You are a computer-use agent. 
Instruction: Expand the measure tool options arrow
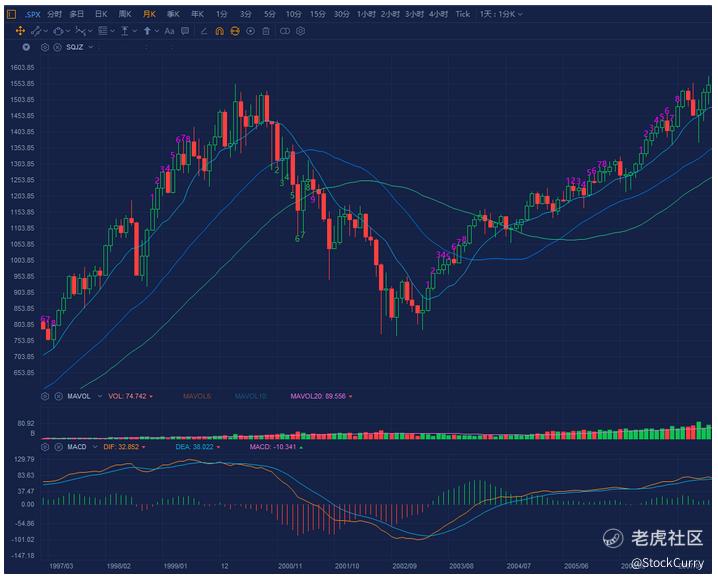click(x=135, y=31)
